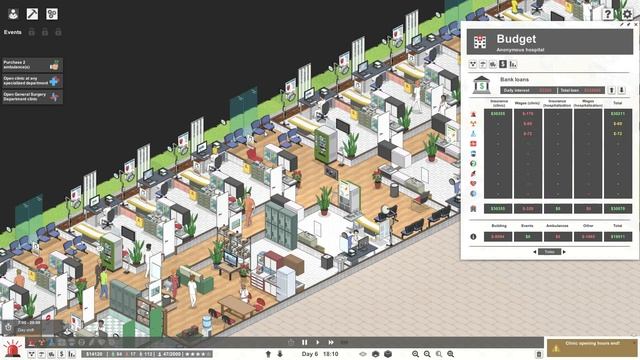Select the hospital totals building icon in Budget panel

(473, 209)
